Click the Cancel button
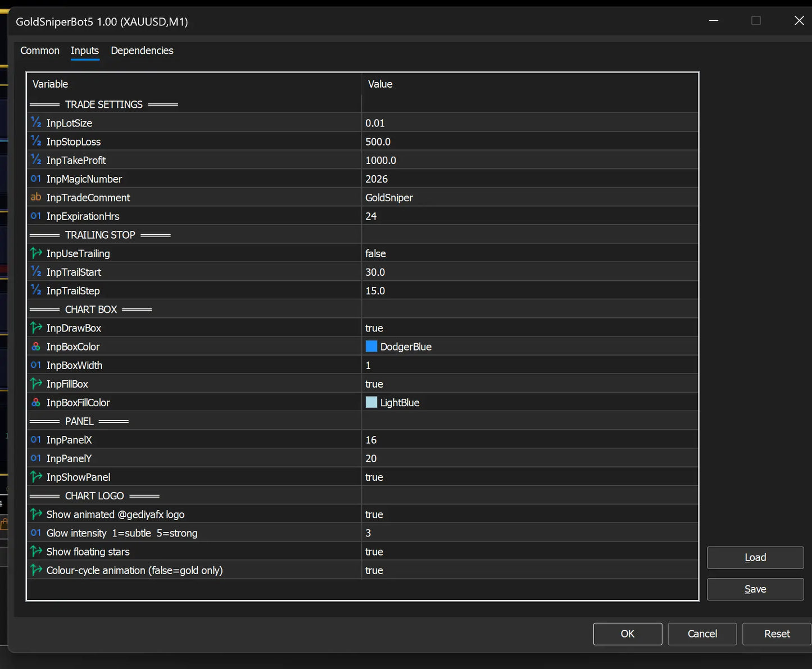The height and width of the screenshot is (669, 812). pyautogui.click(x=702, y=634)
